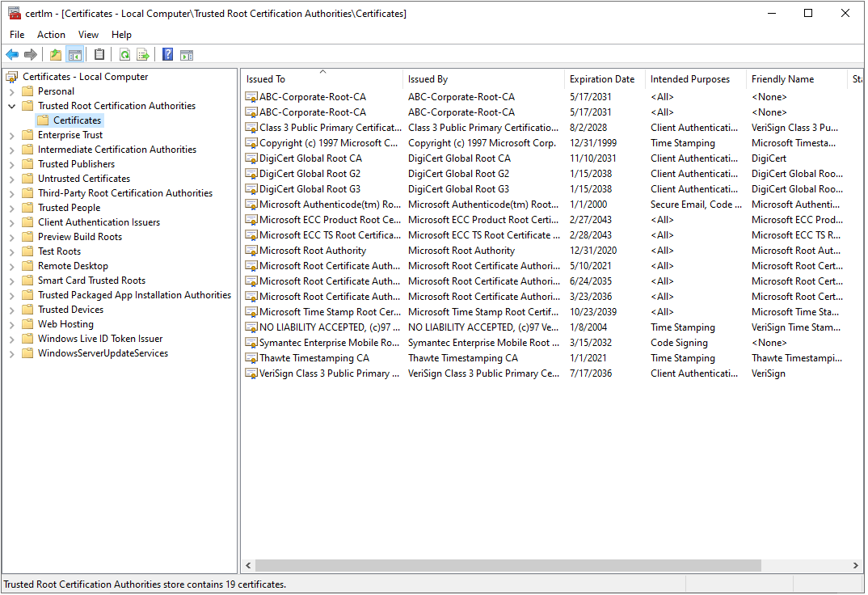The height and width of the screenshot is (595, 868).
Task: Click the 5/10/2021 expiration date cell
Action: pos(591,266)
